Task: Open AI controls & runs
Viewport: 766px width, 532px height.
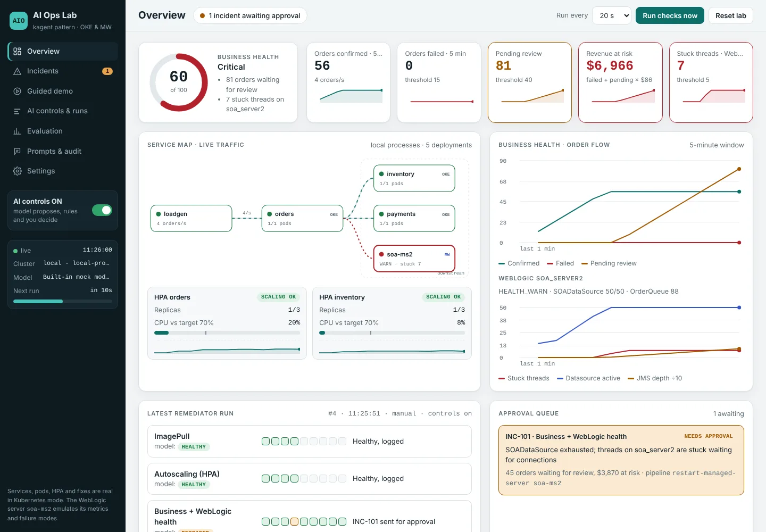Action: (63, 111)
